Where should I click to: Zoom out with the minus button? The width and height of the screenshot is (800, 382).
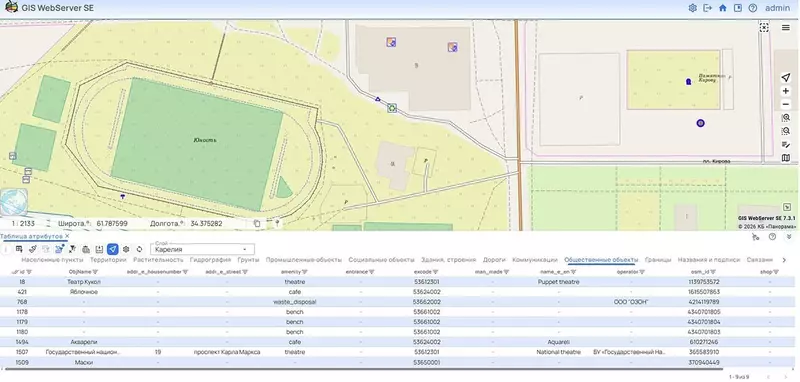[x=786, y=105]
